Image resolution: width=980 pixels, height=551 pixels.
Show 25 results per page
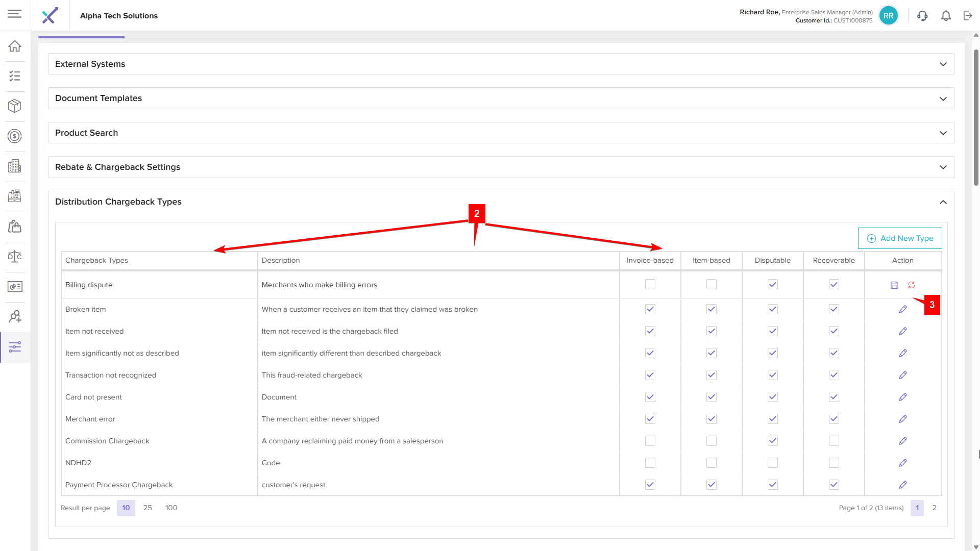(x=148, y=508)
